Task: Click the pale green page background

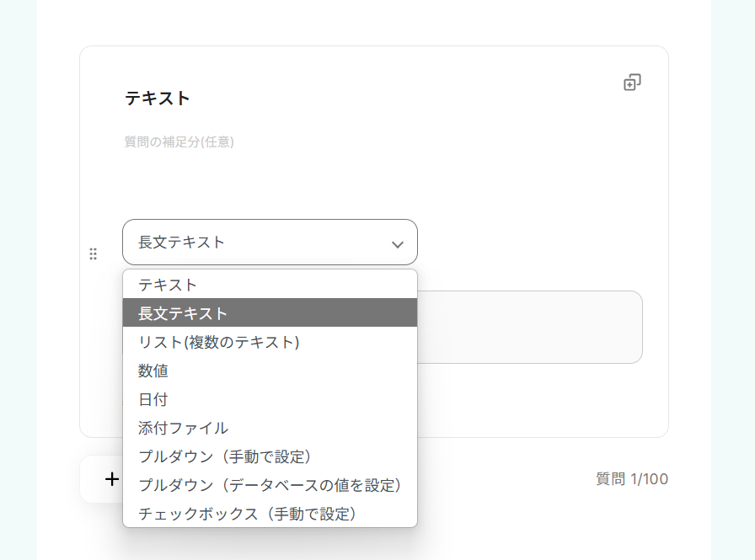Action: [x=732, y=278]
